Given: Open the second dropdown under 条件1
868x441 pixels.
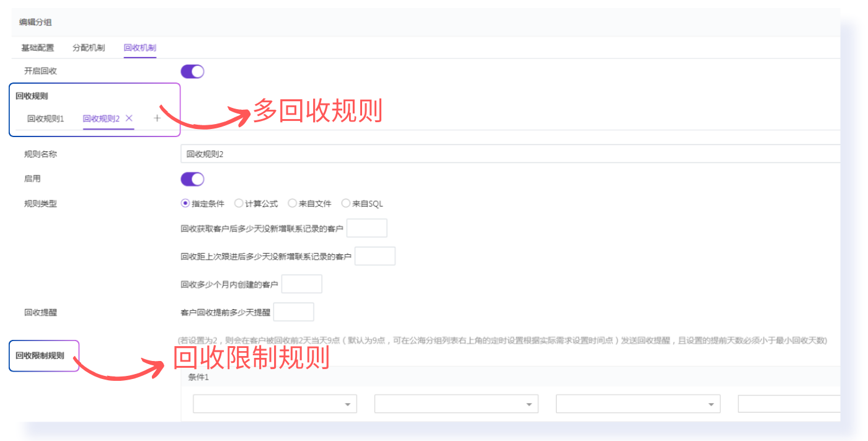Looking at the screenshot, I should click(456, 404).
